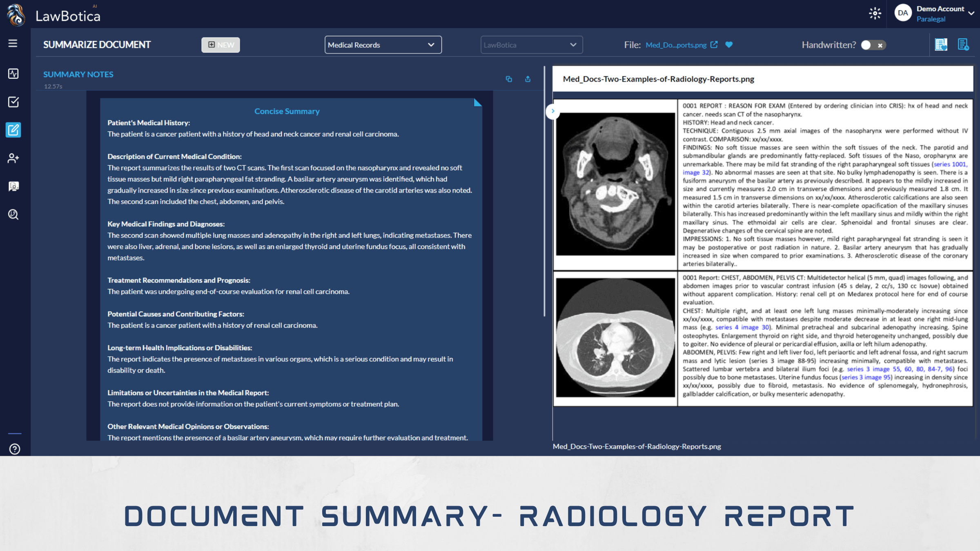Click the 'series 1001, image 32' link
The width and height of the screenshot is (980, 551).
coord(950,164)
